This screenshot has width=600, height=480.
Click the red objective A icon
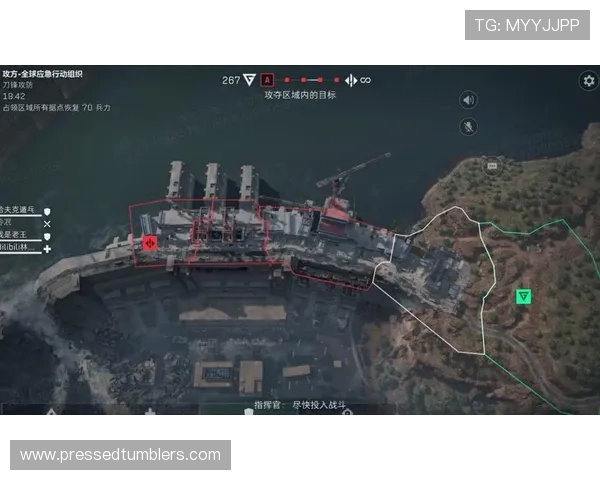pyautogui.click(x=267, y=80)
